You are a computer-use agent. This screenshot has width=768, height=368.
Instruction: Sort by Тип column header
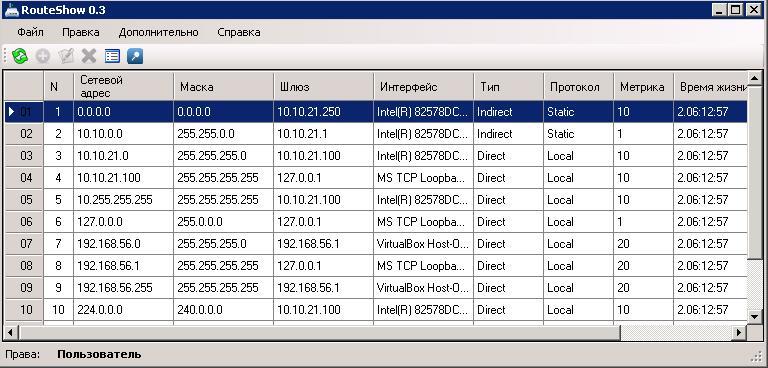click(x=508, y=87)
